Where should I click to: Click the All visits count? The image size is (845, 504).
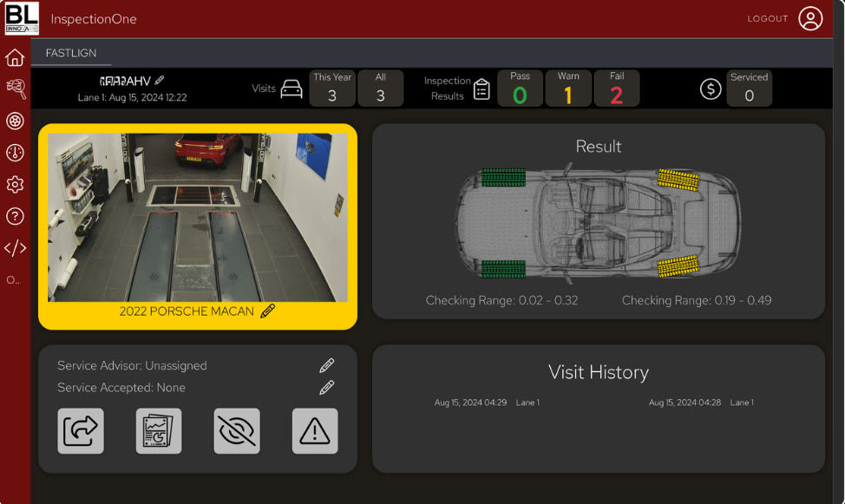381,88
